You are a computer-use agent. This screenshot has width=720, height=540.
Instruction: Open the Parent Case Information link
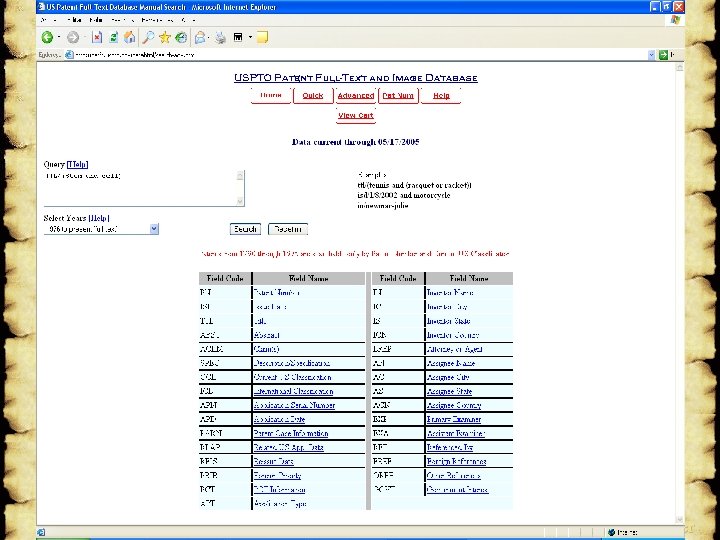[291, 433]
